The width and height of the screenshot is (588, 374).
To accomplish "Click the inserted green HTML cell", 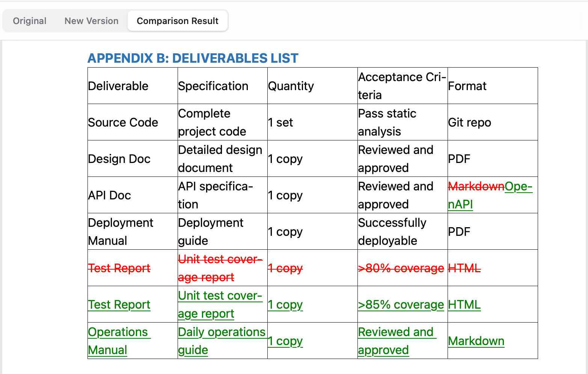I will click(493, 305).
